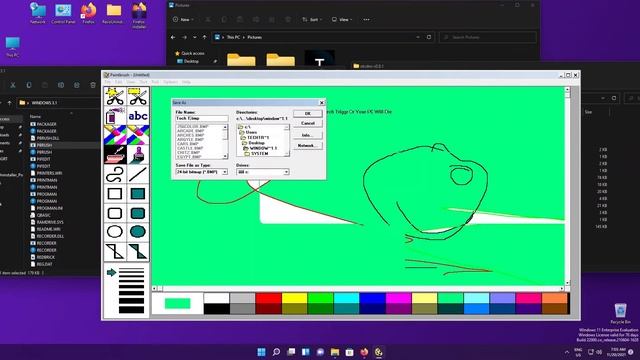Viewport: 640px width, 360px height.
Task: Choose the Airbrush spray can tool
Action: (x=115, y=116)
